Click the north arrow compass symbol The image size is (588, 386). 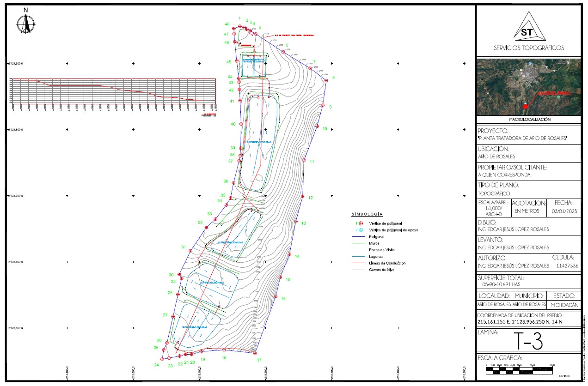point(26,23)
